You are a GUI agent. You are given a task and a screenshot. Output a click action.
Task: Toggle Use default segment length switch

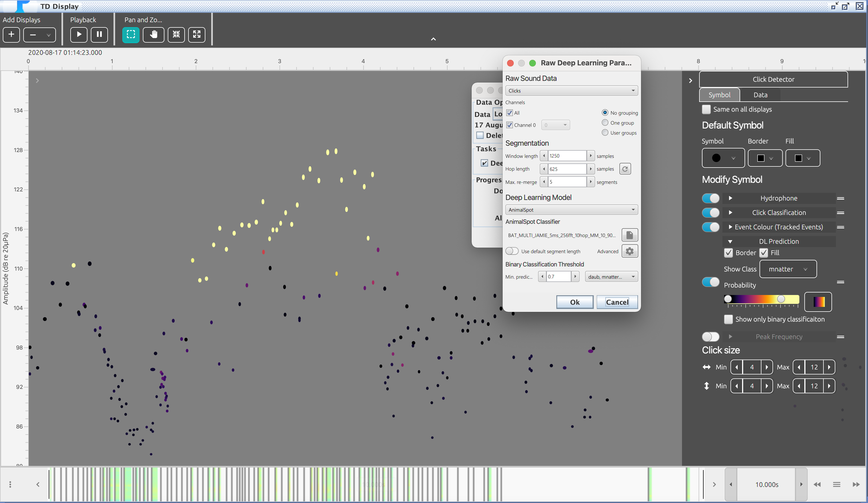[x=512, y=251]
